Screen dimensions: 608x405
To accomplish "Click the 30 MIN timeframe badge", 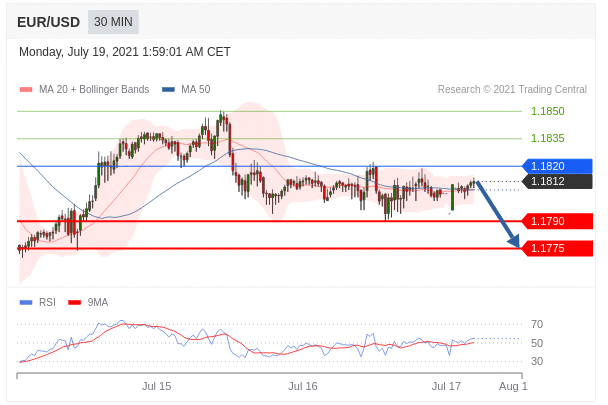I will point(113,22).
